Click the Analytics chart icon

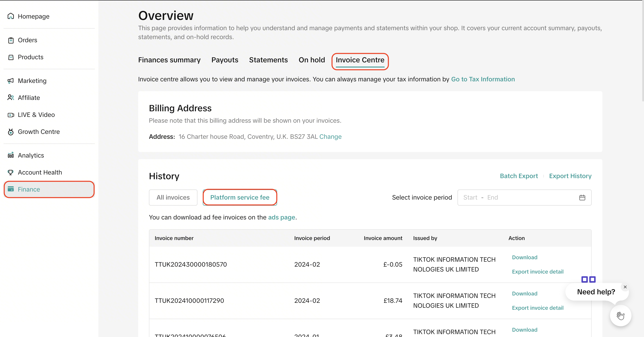(11, 155)
